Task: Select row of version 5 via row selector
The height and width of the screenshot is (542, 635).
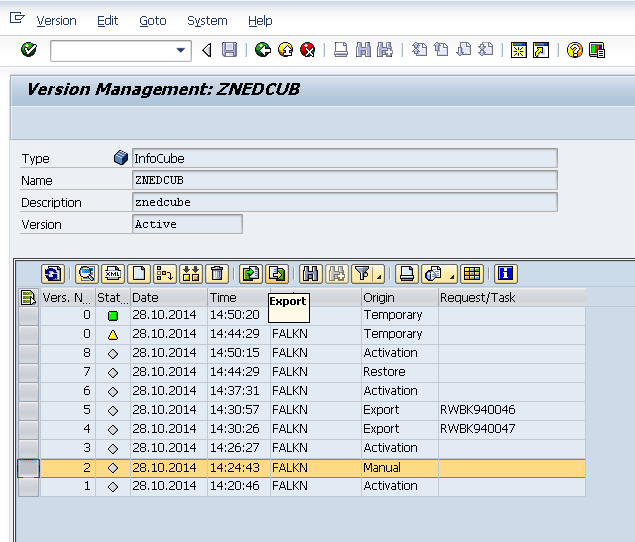Action: 28,410
